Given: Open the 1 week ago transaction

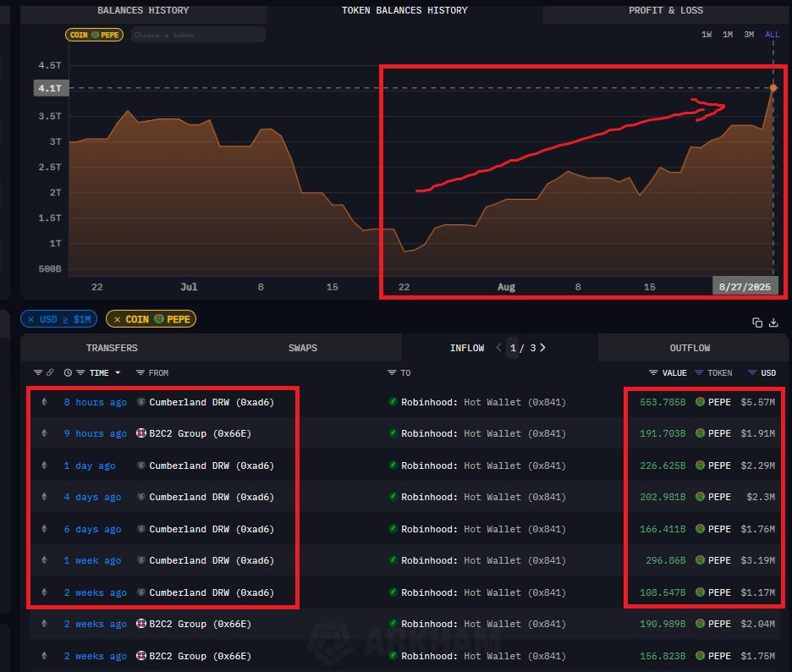Looking at the screenshot, I should 92,561.
